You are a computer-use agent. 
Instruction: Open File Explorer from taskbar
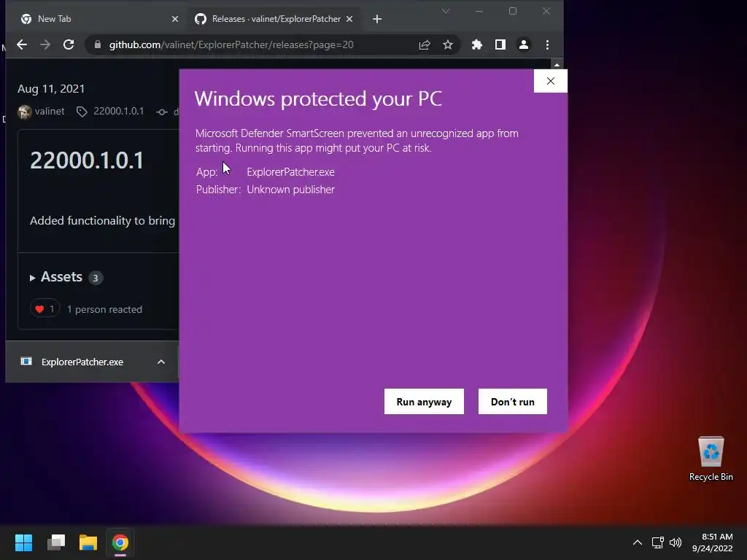click(x=88, y=542)
